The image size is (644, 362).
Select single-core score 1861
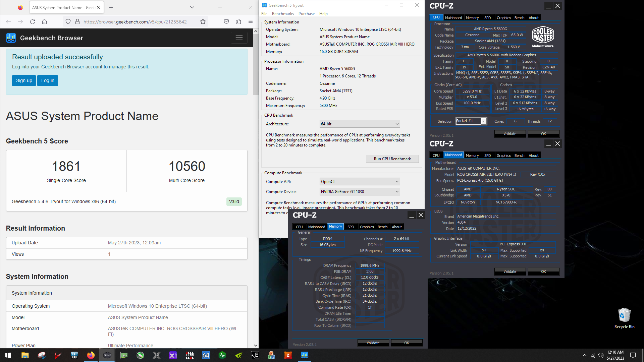66,166
